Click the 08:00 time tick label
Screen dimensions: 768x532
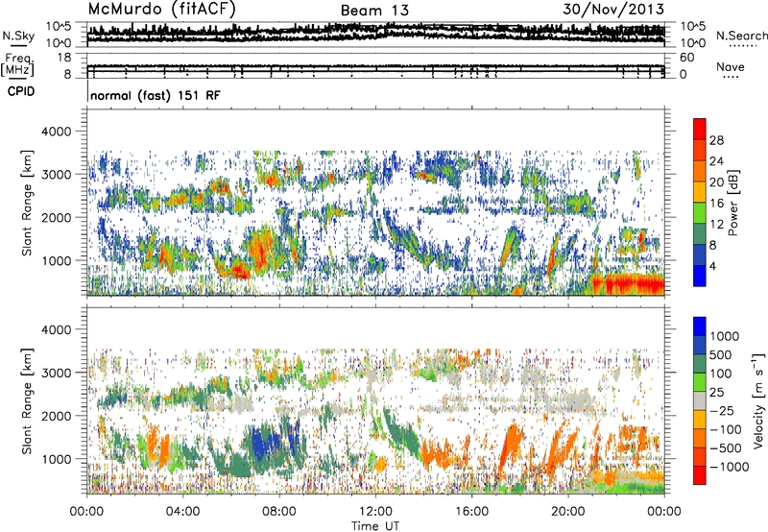pos(279,512)
